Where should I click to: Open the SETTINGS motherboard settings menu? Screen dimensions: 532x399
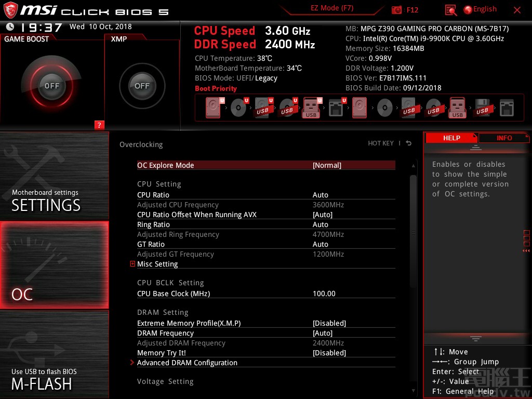click(x=54, y=176)
